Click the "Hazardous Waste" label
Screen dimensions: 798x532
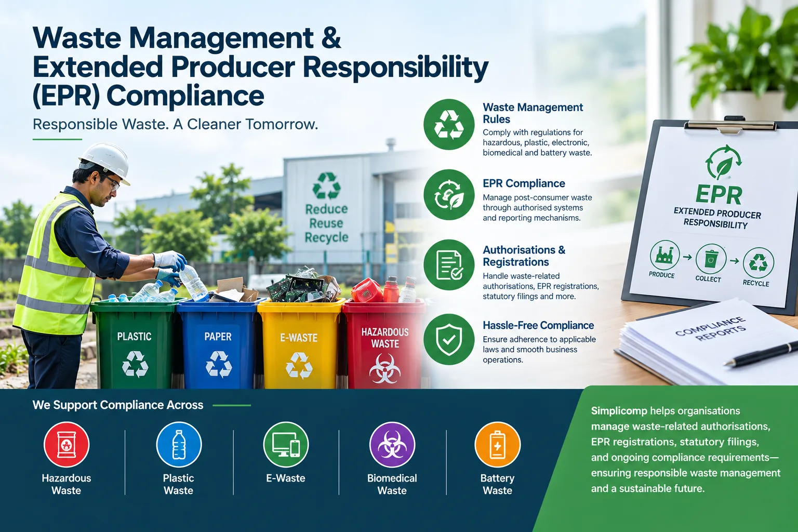pyautogui.click(x=66, y=484)
